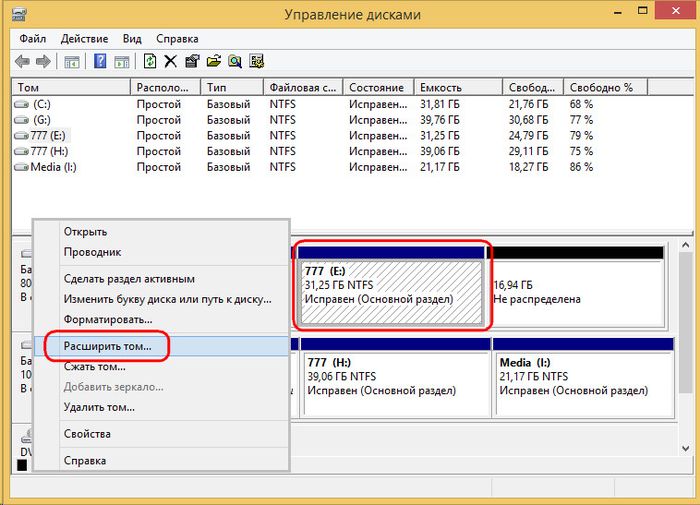The width and height of the screenshot is (700, 505).
Task: Choose Расширить том in the context menu
Action: [x=108, y=346]
